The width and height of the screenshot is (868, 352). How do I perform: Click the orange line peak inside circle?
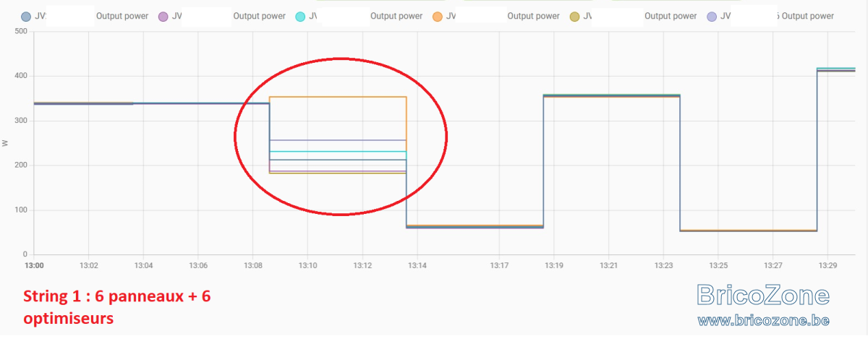click(338, 97)
